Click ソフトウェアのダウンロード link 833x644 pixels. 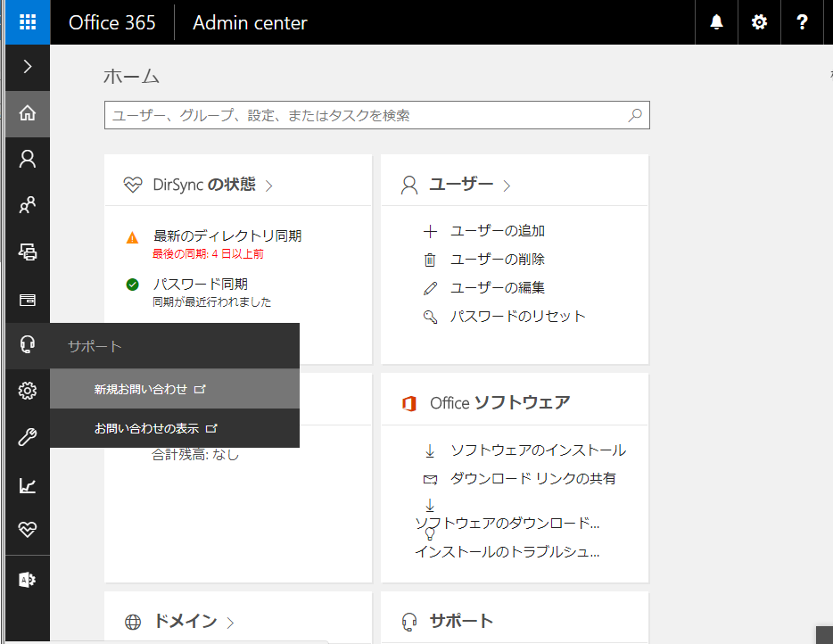click(x=507, y=524)
